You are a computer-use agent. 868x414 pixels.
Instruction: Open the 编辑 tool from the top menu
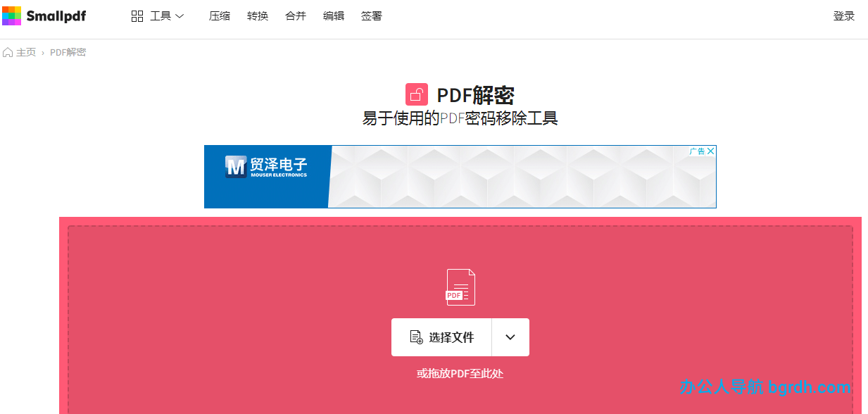[333, 15]
